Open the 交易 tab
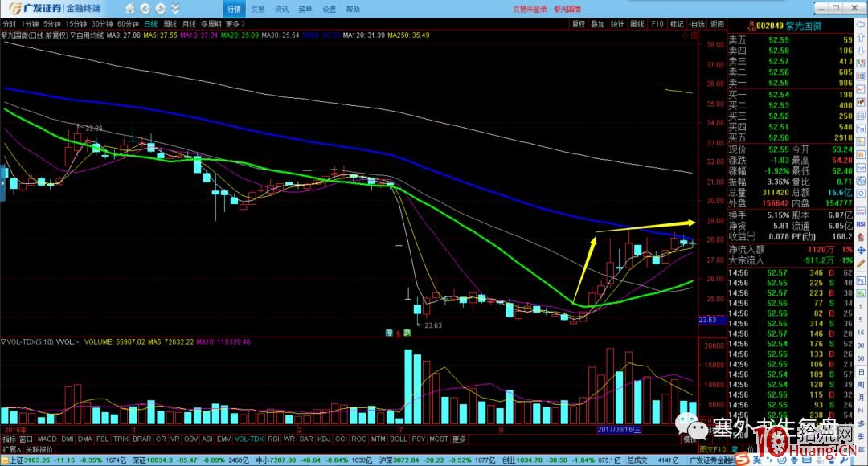Screen dimensions: 868x466 point(258,10)
